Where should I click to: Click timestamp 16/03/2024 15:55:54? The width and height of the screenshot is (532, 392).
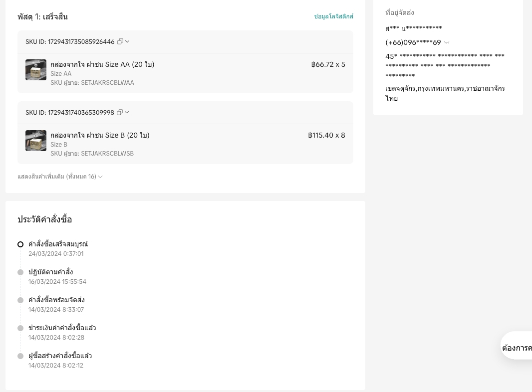[x=57, y=282]
